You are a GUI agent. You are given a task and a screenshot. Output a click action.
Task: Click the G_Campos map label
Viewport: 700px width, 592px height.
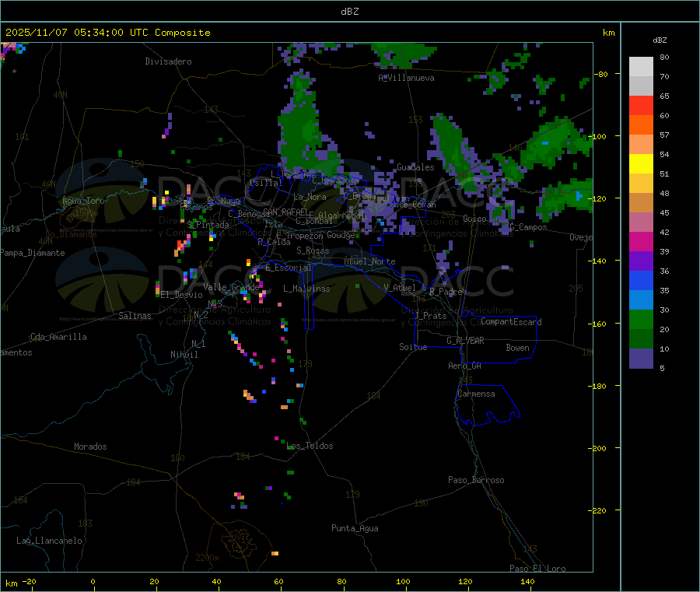point(528,227)
